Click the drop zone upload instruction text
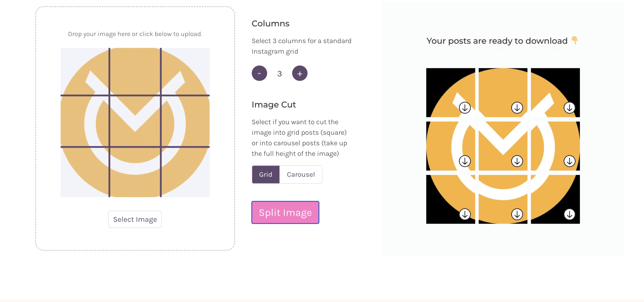 tap(135, 34)
